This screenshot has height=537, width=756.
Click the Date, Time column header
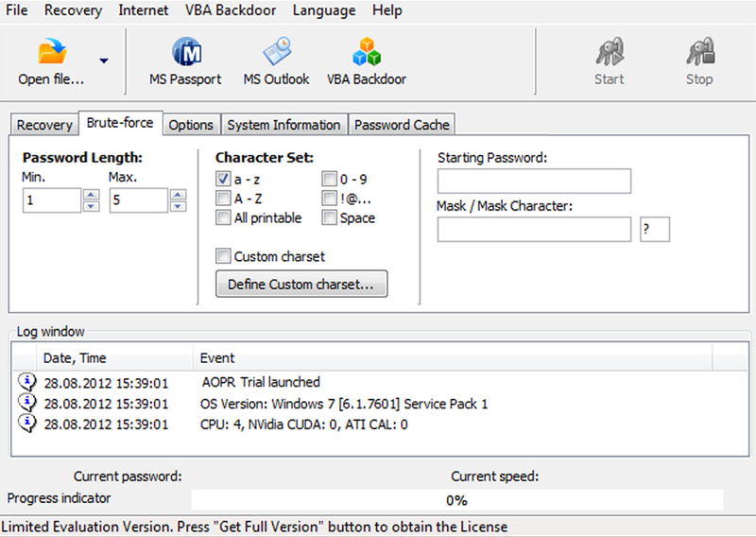click(x=114, y=358)
